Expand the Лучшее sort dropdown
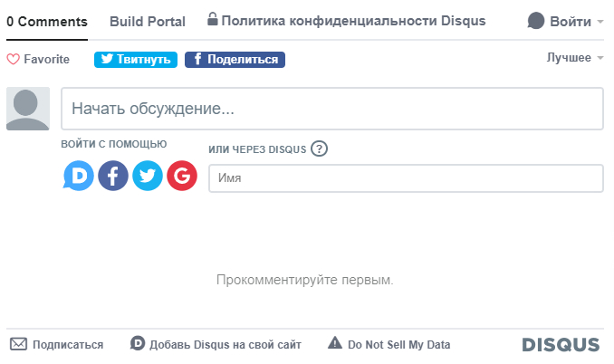The image size is (614, 364). coord(575,58)
